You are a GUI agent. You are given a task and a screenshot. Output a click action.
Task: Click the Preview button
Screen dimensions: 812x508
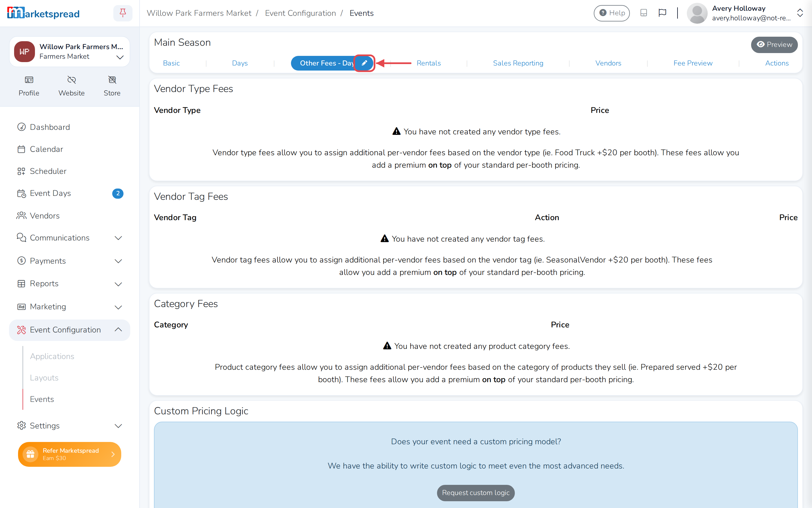pyautogui.click(x=774, y=45)
